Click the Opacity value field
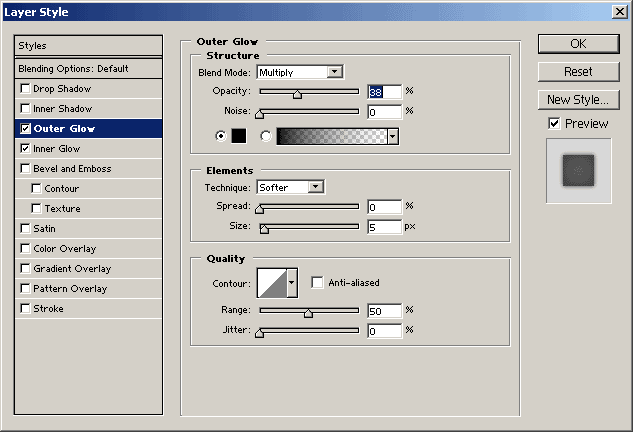This screenshot has width=633, height=432. (x=384, y=92)
